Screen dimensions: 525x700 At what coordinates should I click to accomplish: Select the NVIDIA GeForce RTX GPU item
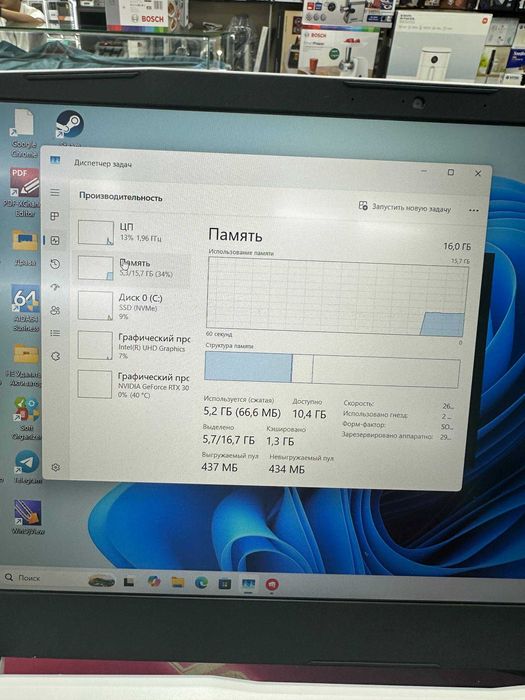click(x=131, y=384)
